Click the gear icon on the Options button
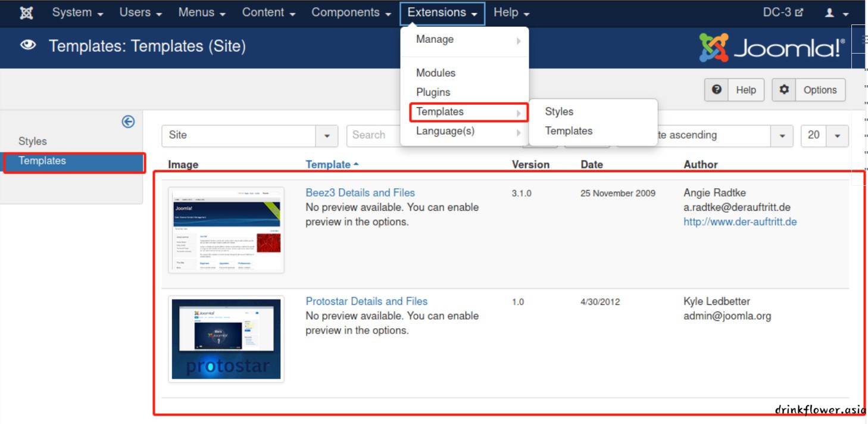 784,89
